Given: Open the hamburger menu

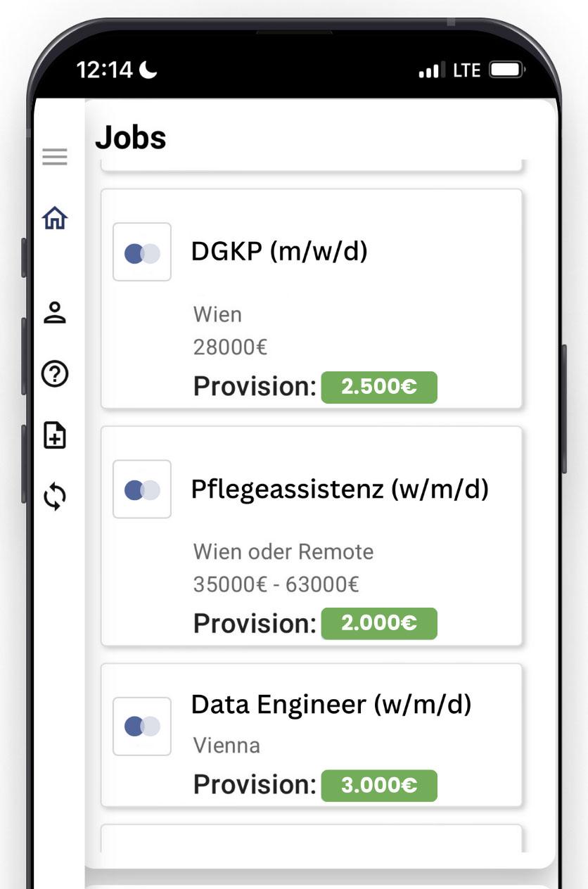Looking at the screenshot, I should tap(55, 157).
